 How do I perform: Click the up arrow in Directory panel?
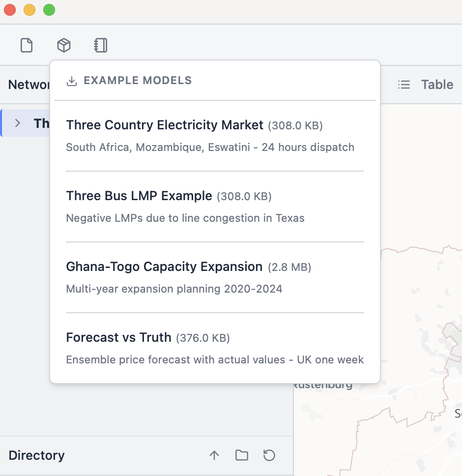pyautogui.click(x=214, y=455)
